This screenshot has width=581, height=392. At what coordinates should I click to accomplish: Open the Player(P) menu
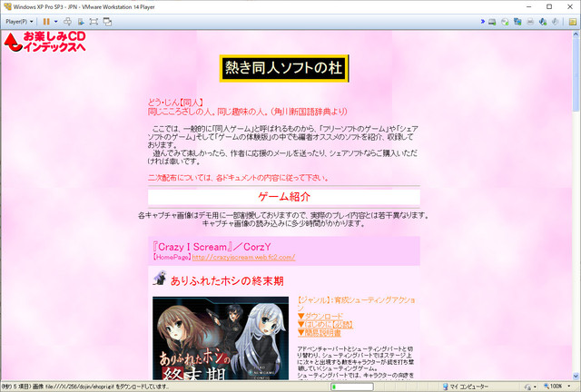(19, 22)
